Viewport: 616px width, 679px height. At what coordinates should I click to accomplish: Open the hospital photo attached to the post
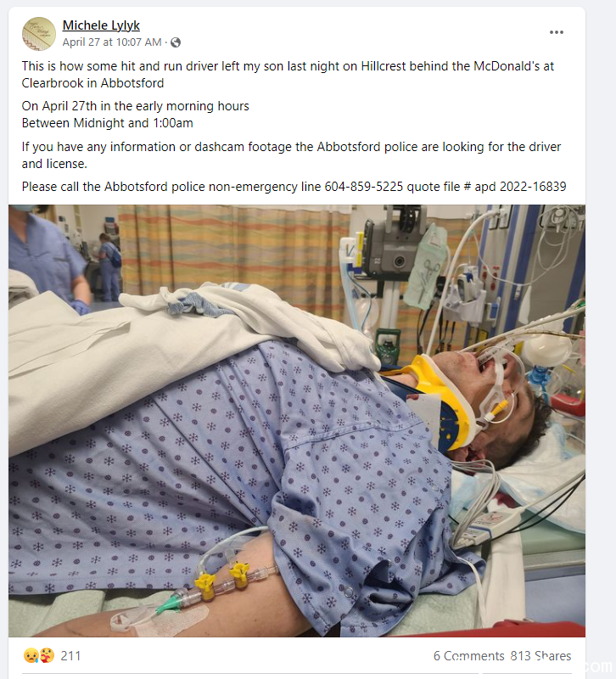tap(297, 420)
